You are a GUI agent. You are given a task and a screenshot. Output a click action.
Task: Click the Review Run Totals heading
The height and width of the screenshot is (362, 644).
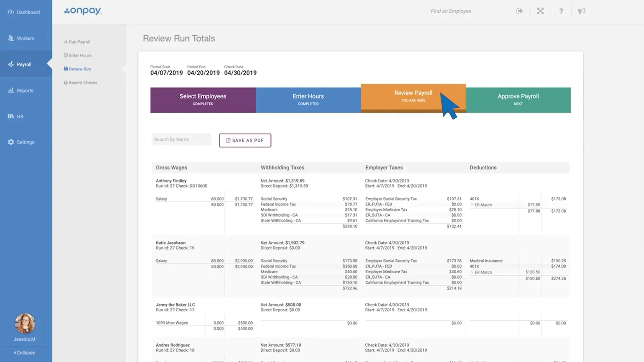pos(179,38)
